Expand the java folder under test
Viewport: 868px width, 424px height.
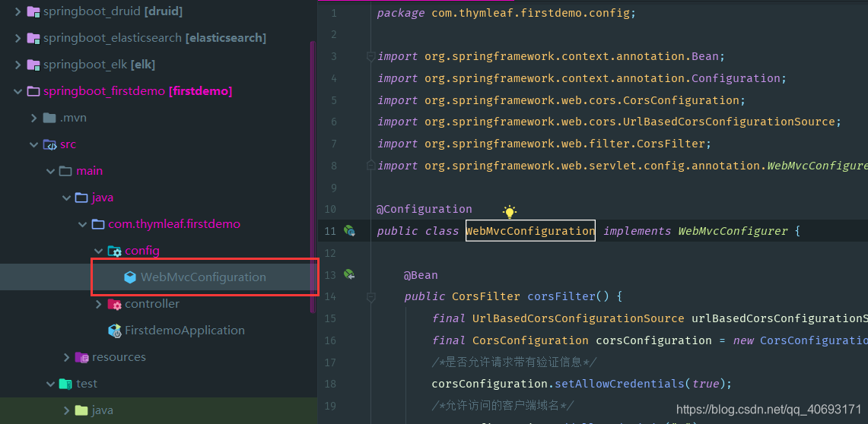click(x=66, y=410)
